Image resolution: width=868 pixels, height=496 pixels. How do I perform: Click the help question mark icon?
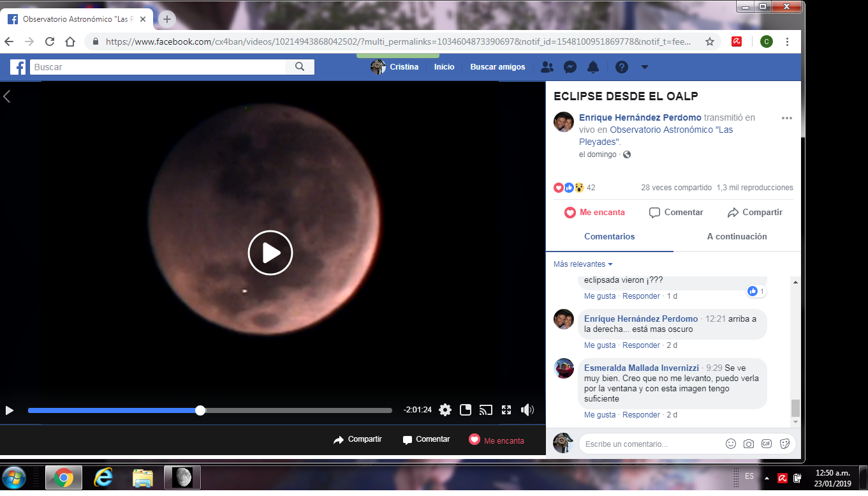pos(622,67)
